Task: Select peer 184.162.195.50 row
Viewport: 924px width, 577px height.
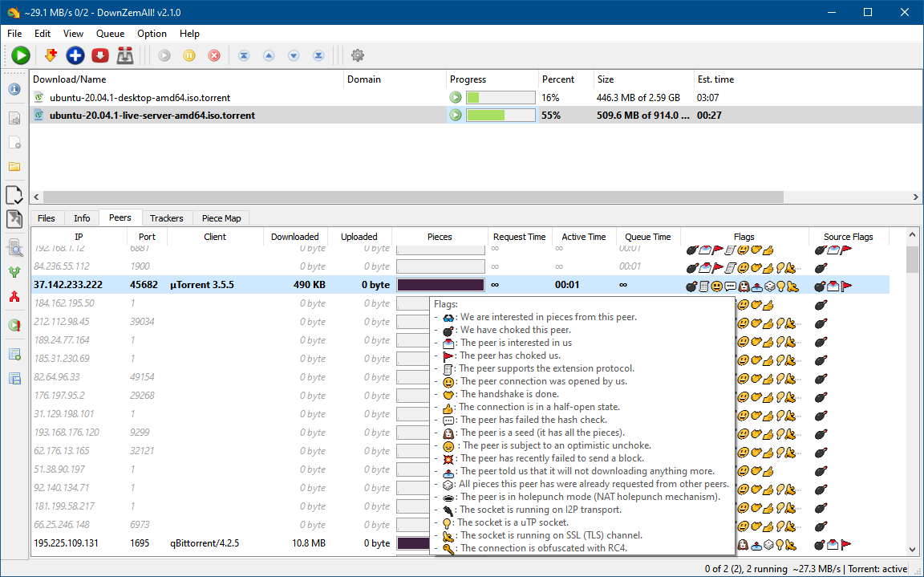Action: (460, 303)
